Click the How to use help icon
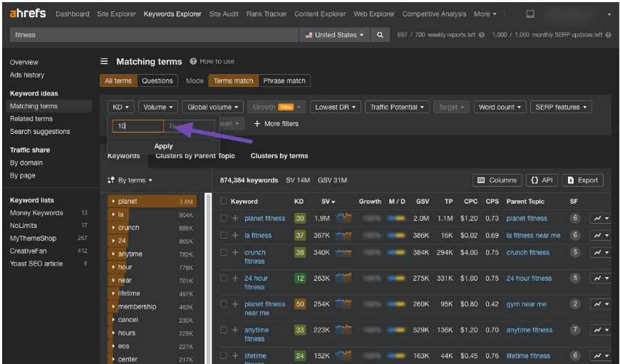Screen dimensions: 620x364 [193, 61]
